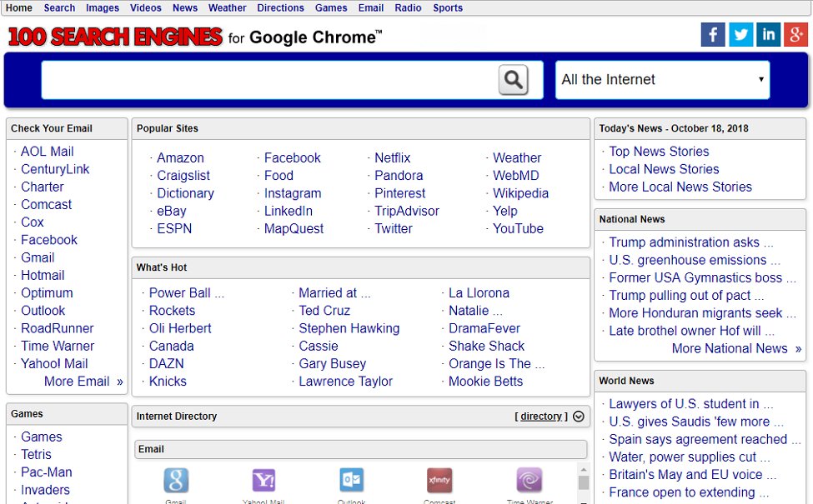813x504 pixels.
Task: Open Amazon in Popular Sites
Action: pyautogui.click(x=180, y=157)
